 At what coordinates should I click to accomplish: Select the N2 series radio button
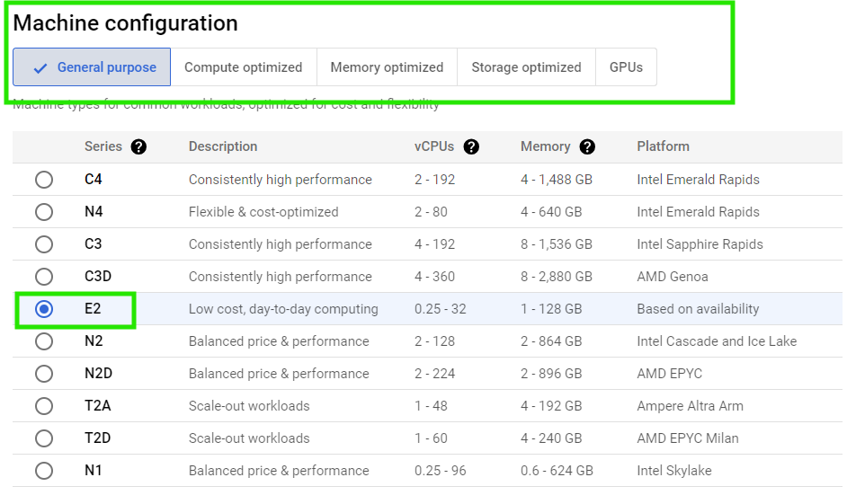pyautogui.click(x=44, y=341)
